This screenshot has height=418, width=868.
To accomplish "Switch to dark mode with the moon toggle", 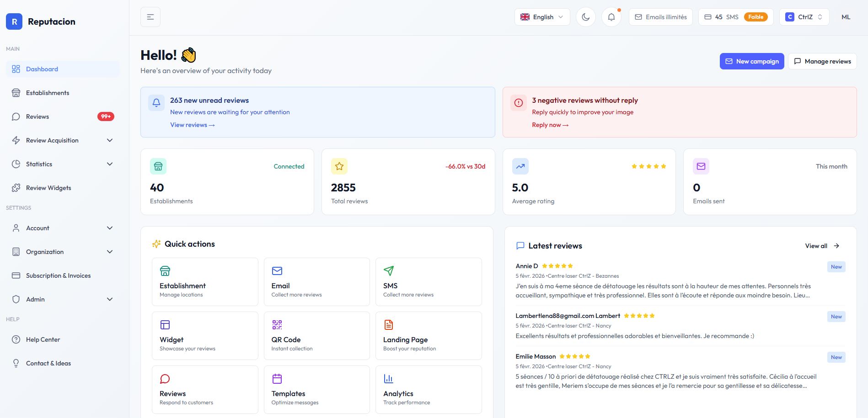I will pyautogui.click(x=586, y=17).
